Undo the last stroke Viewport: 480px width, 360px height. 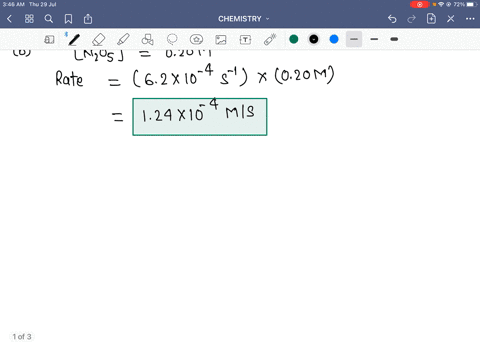coord(392,19)
